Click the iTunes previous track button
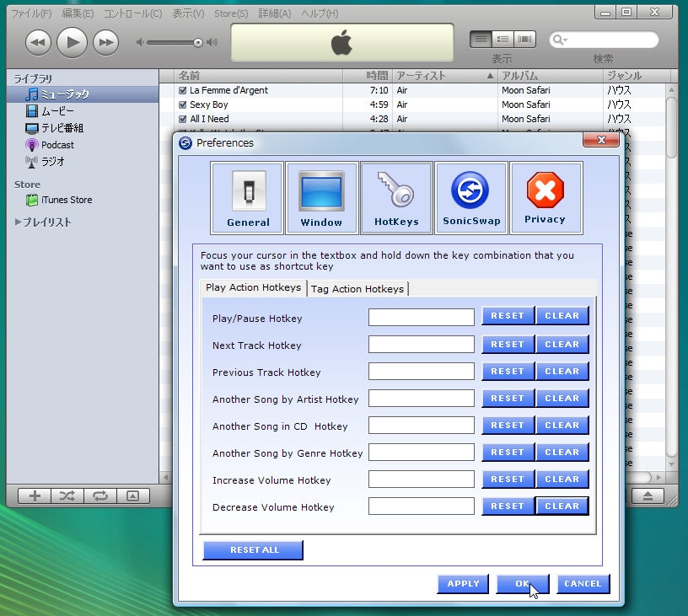This screenshot has width=688, height=616. pos(38,42)
